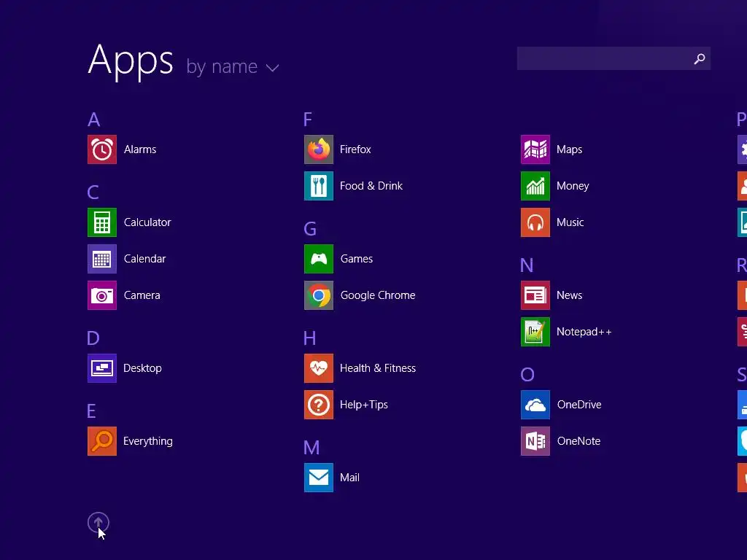
Task: Open the Mail app icon
Action: pyautogui.click(x=319, y=478)
